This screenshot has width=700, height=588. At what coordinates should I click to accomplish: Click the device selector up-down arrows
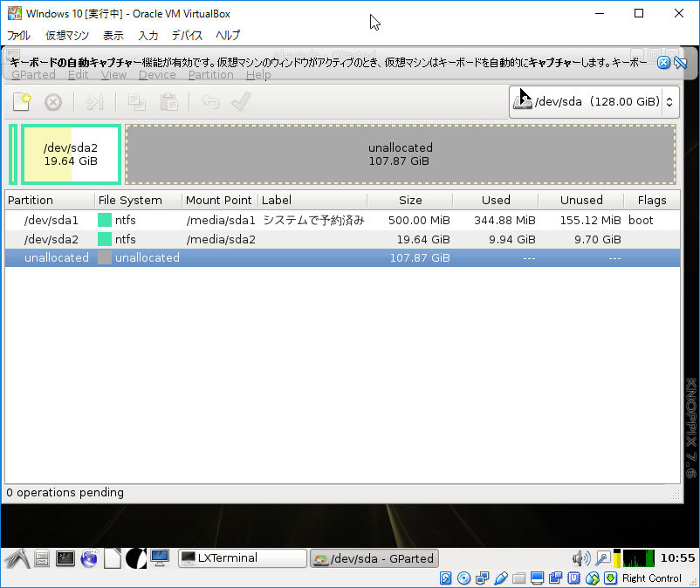[x=669, y=102]
